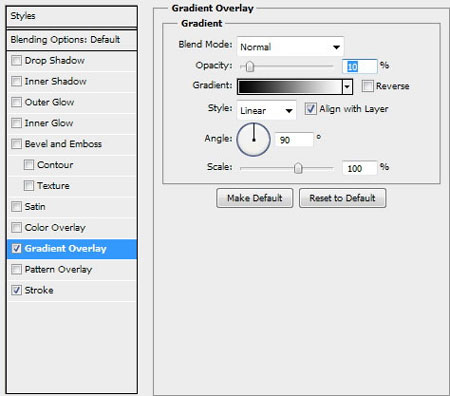Enable the Texture checkbox
Screen dimensions: 450x396
click(x=29, y=186)
